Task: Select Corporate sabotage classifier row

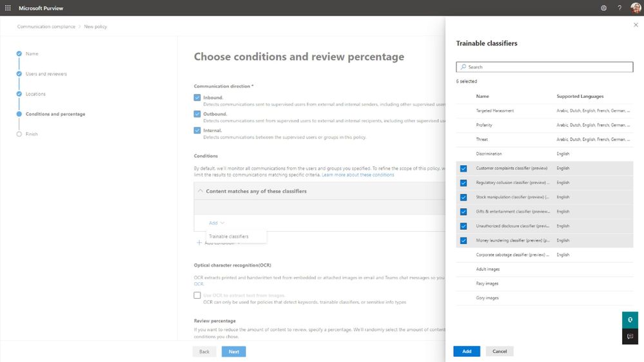Action: pos(544,255)
